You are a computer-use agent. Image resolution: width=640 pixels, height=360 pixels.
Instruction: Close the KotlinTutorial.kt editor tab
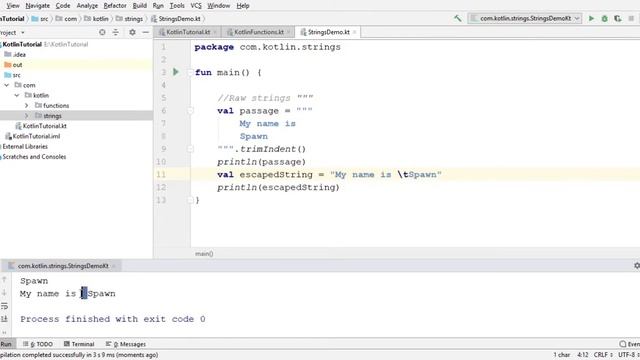tap(215, 32)
